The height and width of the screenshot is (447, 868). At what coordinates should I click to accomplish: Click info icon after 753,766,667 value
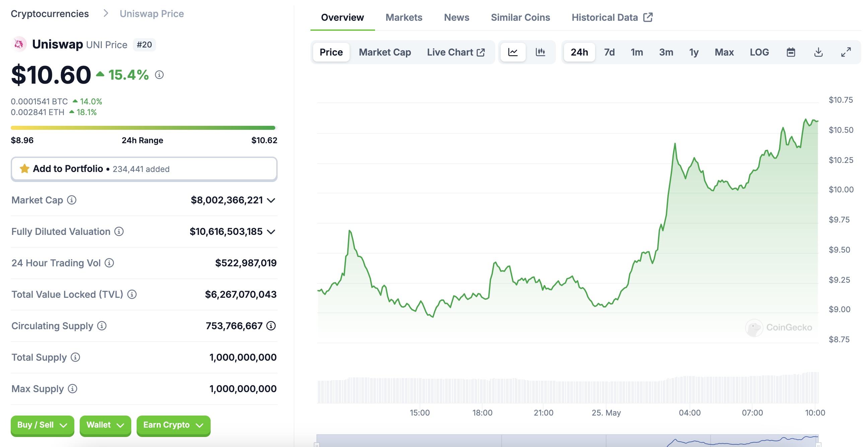271,326
